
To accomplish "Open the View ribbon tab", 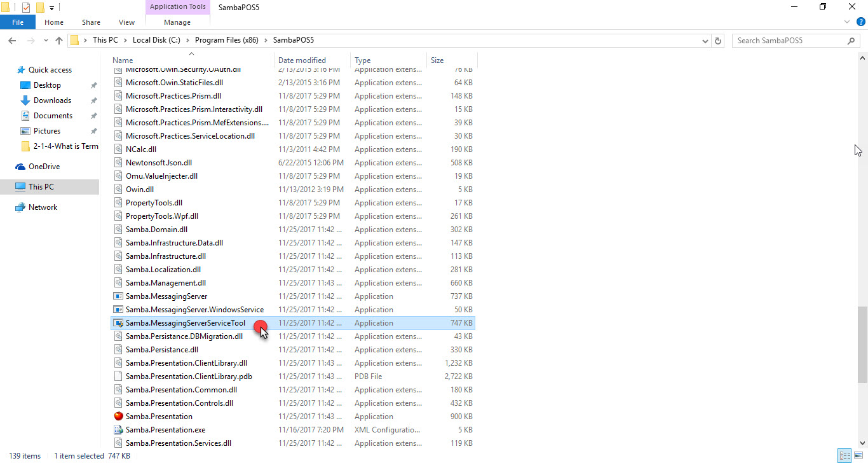I will tap(126, 22).
